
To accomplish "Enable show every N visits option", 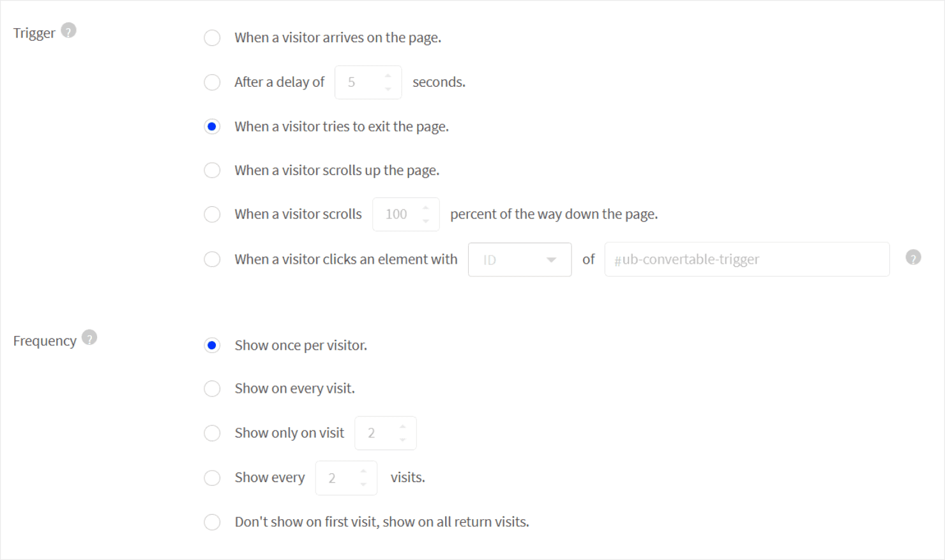I will [212, 478].
